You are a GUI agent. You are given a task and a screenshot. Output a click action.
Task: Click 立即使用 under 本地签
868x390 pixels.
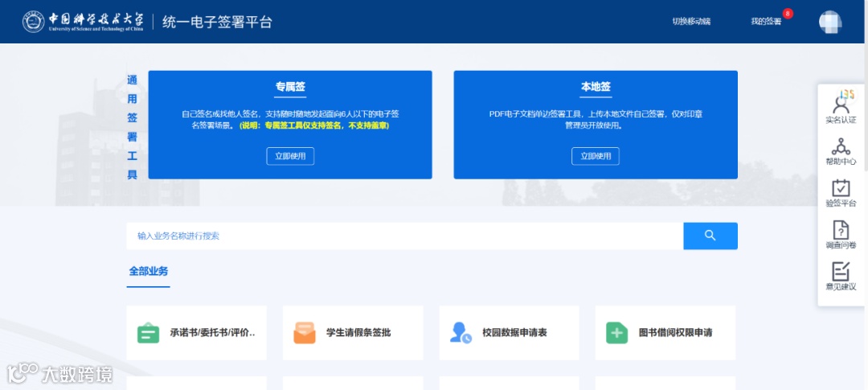tap(596, 156)
